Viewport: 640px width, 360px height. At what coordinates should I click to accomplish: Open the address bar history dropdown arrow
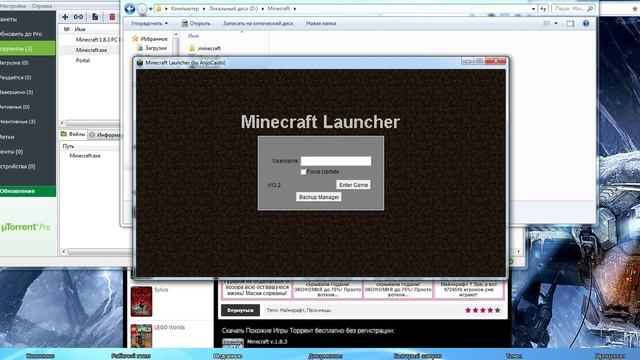click(x=533, y=9)
